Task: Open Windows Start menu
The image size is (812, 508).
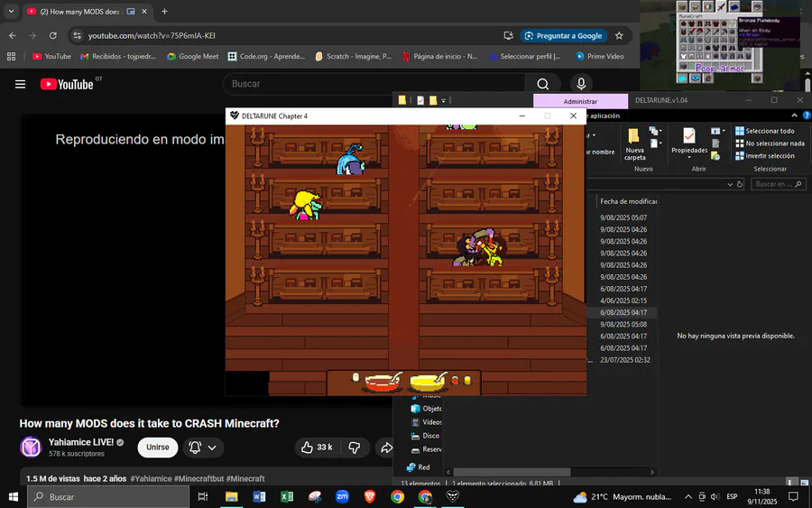Action: pos(14,496)
